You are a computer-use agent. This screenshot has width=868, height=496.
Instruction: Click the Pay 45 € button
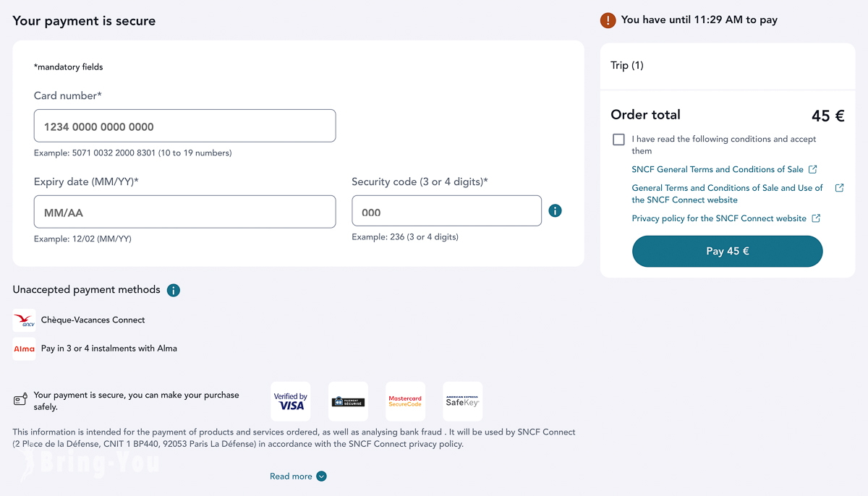coord(727,252)
